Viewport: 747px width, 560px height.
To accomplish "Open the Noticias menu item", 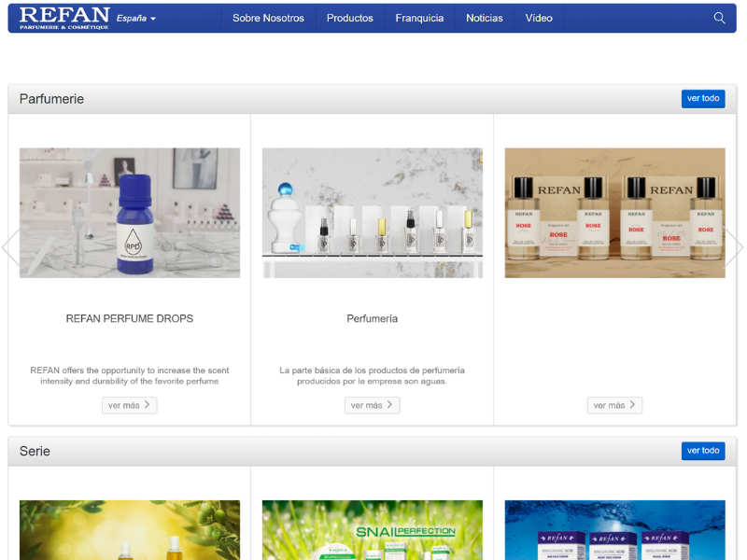I will click(x=484, y=18).
